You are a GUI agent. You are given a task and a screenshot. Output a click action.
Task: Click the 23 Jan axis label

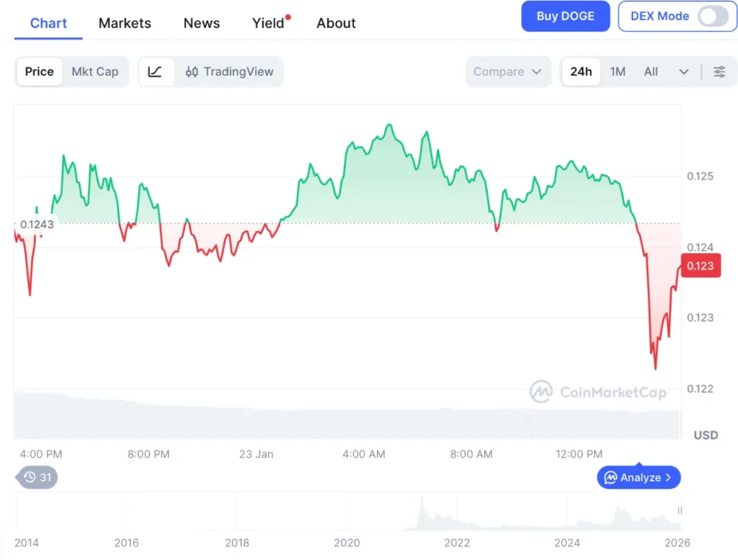pos(256,454)
